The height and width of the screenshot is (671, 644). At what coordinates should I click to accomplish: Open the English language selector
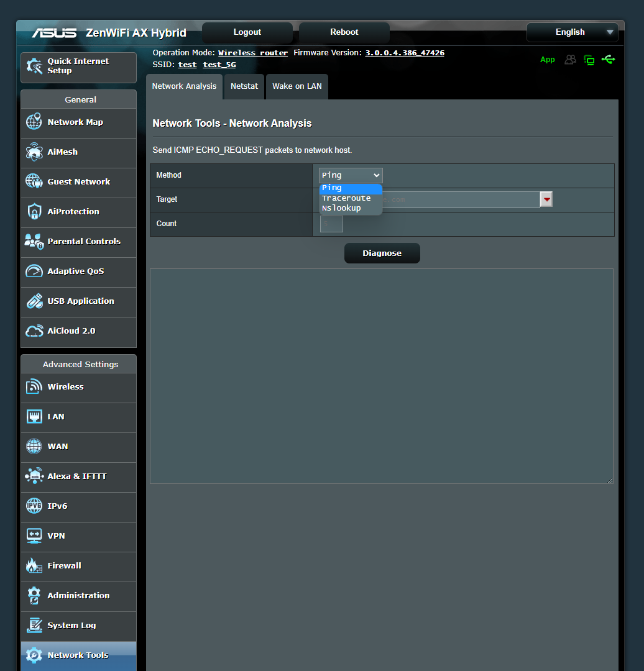tap(571, 32)
